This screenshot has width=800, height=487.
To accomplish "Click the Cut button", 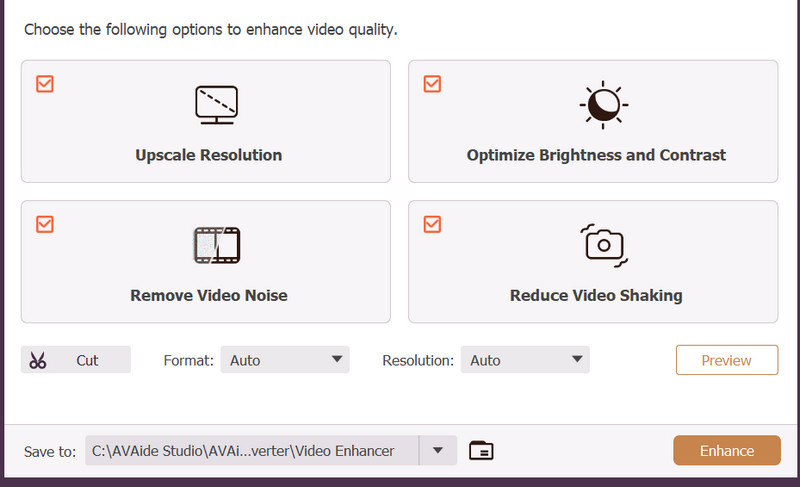I will point(76,360).
